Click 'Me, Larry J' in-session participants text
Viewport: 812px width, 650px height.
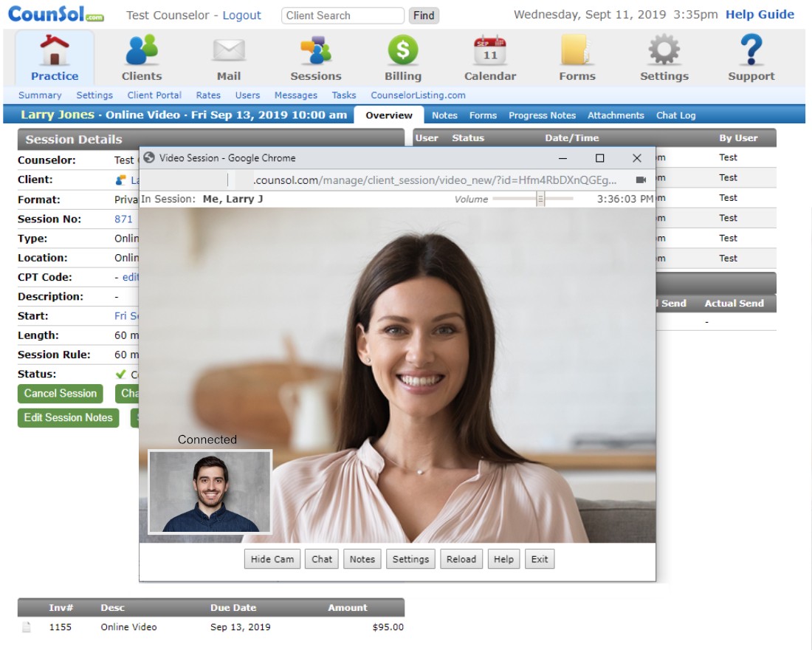[233, 199]
